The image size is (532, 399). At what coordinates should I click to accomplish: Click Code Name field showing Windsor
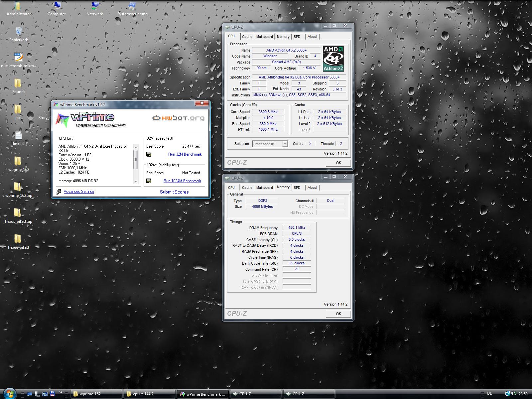click(x=270, y=56)
